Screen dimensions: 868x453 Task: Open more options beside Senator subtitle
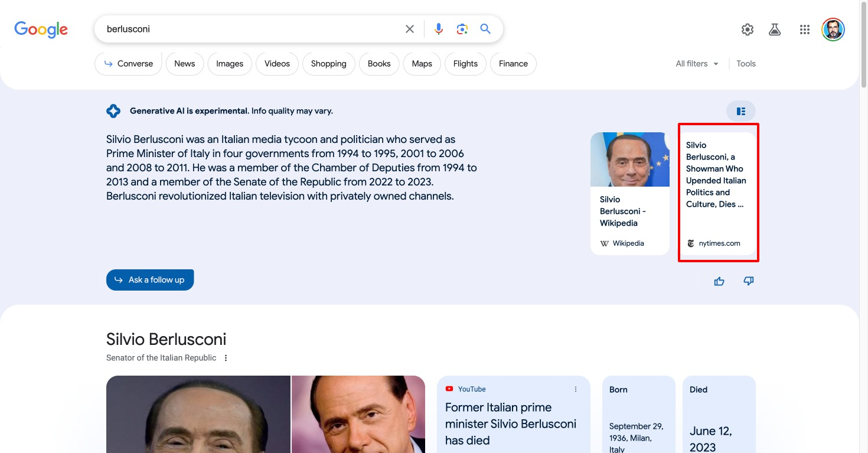[x=226, y=358]
